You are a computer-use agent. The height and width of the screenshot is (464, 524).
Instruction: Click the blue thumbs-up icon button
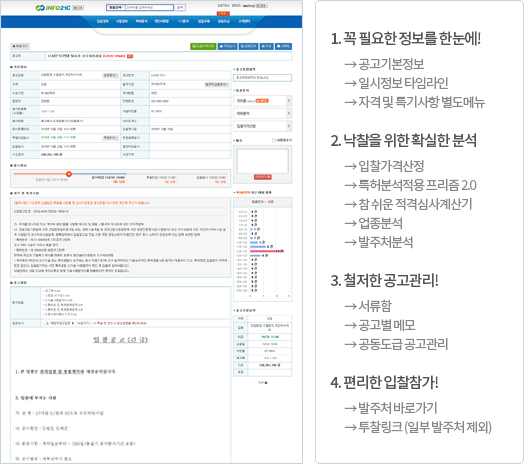coord(228,46)
